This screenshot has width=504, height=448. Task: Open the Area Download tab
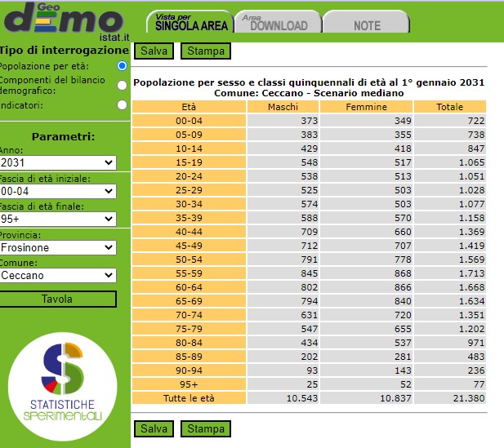point(278,23)
